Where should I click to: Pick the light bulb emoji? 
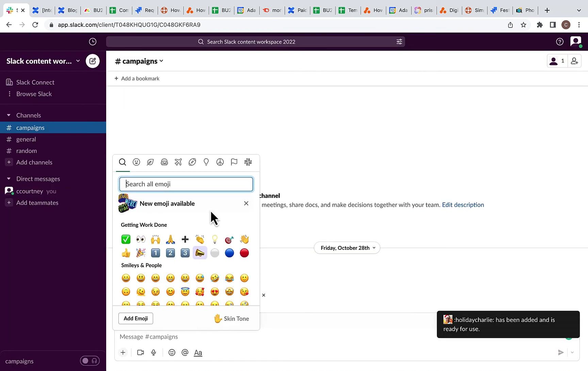[215, 239]
